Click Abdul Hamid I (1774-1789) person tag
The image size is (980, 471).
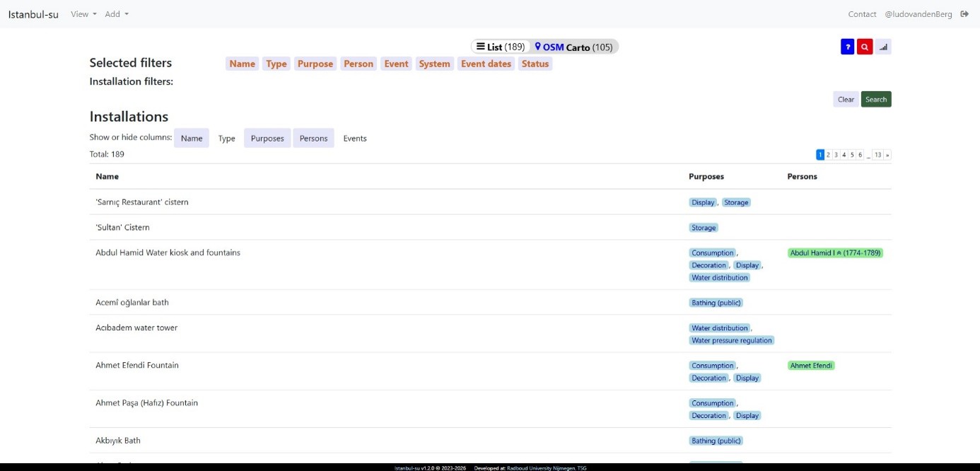click(836, 252)
